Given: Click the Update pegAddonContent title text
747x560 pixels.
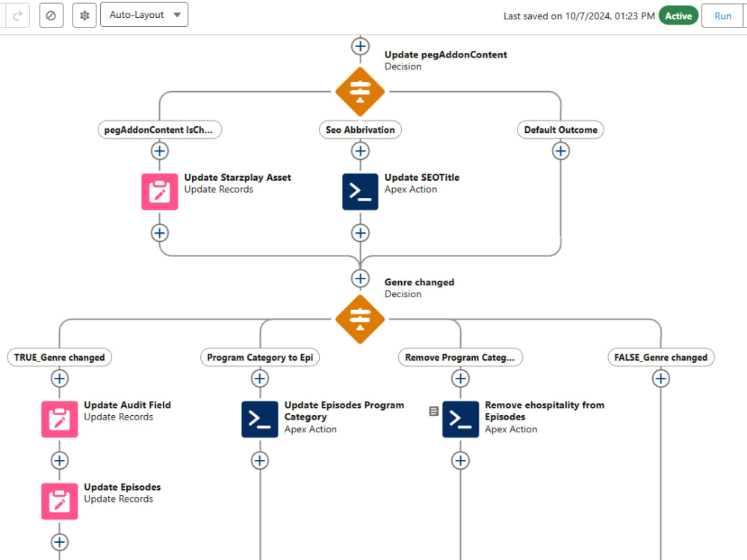Looking at the screenshot, I should (x=445, y=55).
